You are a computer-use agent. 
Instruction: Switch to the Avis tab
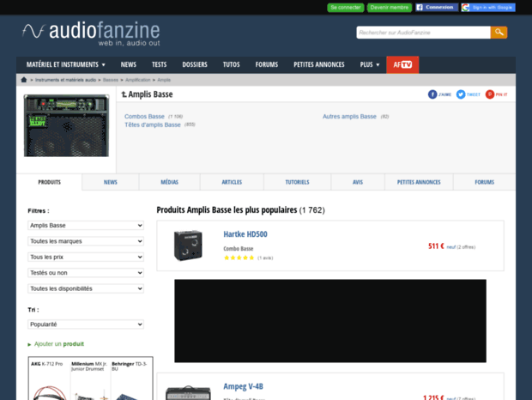coord(358,182)
